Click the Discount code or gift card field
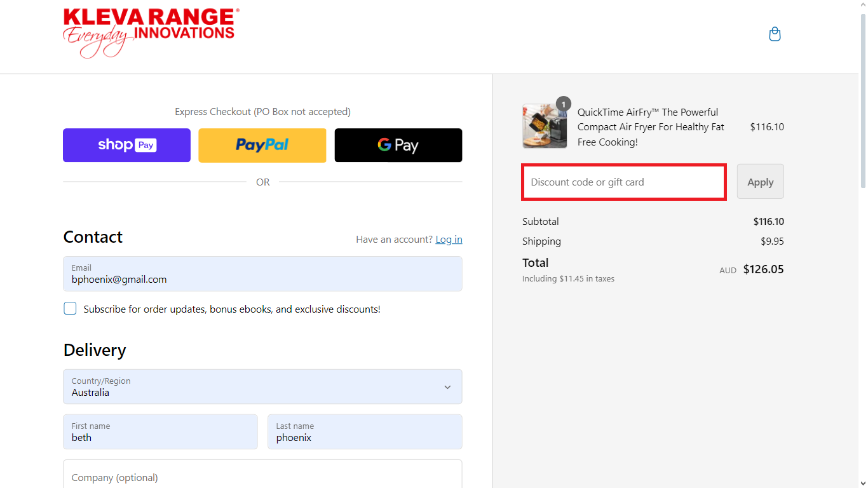The image size is (868, 488). pos(623,182)
